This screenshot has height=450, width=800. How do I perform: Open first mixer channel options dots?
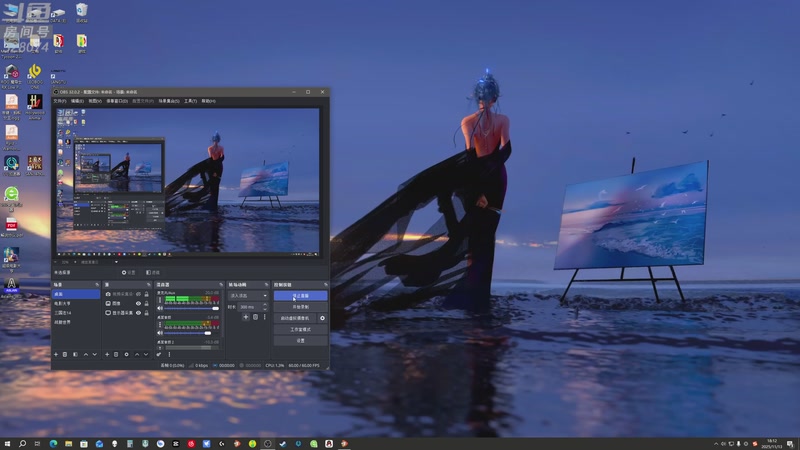pyautogui.click(x=160, y=300)
